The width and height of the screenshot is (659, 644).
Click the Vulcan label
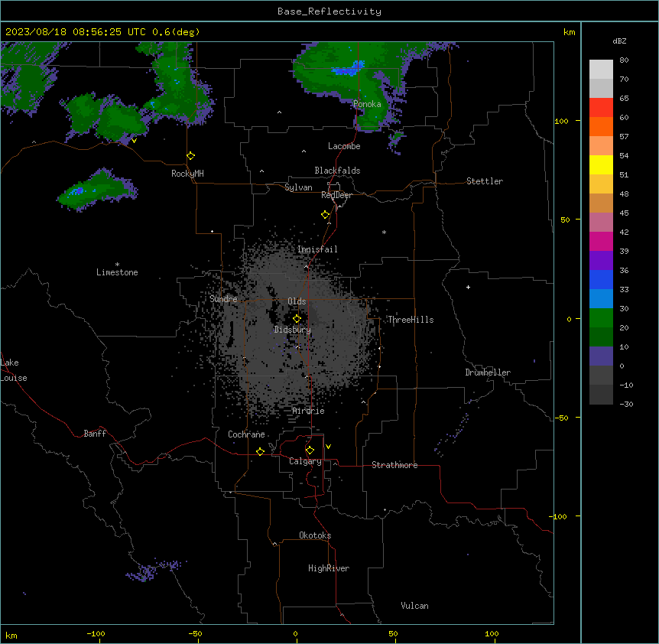coord(415,606)
